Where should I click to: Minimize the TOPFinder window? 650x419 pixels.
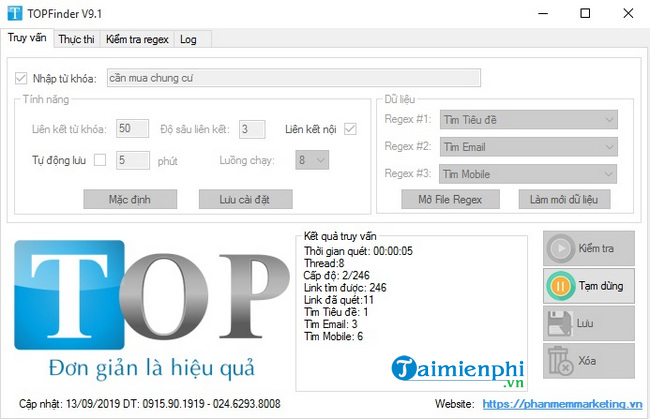click(543, 14)
